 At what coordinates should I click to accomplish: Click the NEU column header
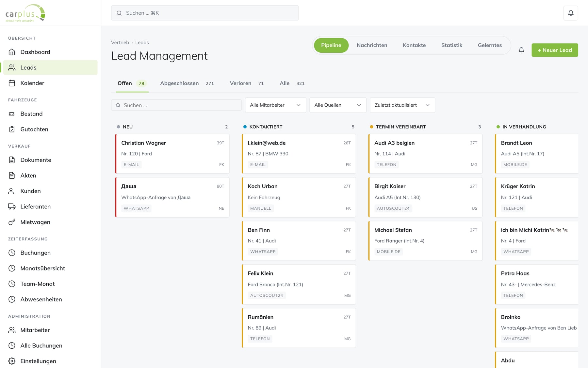128,127
